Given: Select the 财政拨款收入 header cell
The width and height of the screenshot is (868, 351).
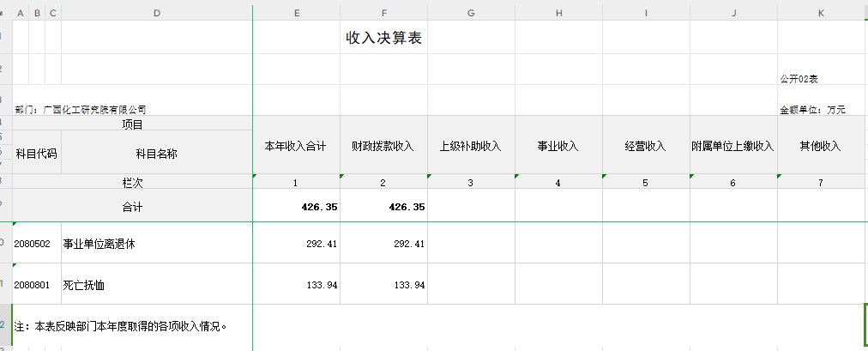Looking at the screenshot, I should click(x=383, y=146).
